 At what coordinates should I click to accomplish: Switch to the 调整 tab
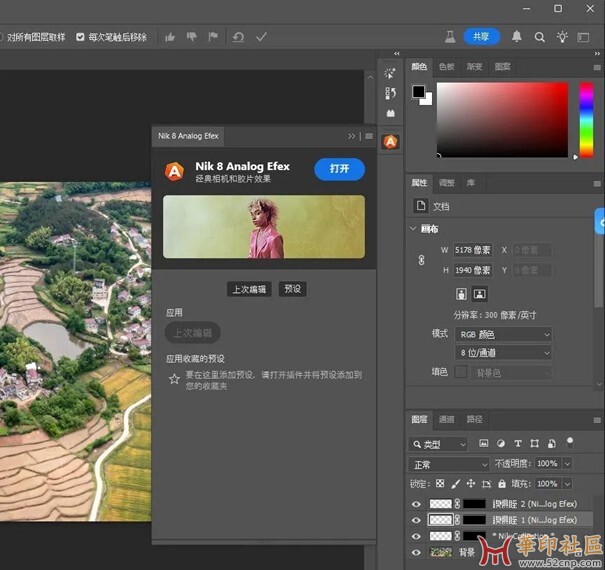coord(446,183)
